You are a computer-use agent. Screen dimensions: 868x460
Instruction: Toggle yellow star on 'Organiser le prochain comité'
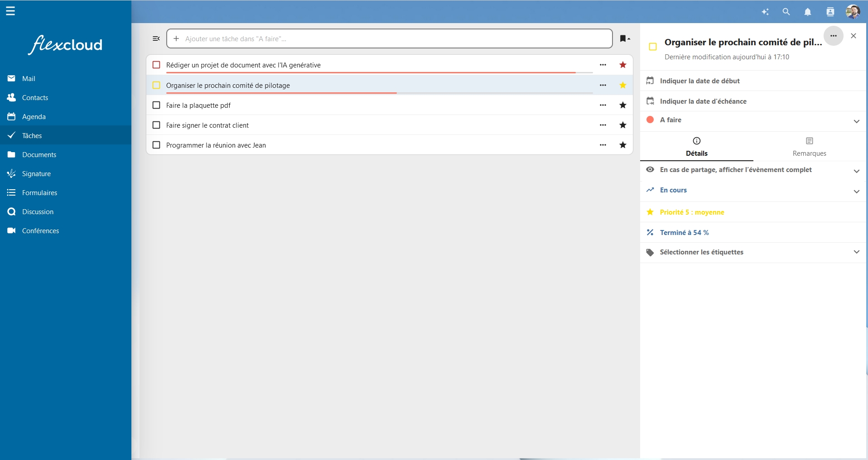tap(623, 85)
